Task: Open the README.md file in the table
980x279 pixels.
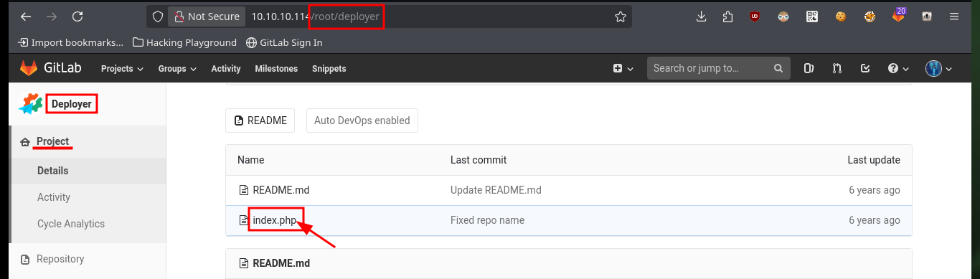Action: point(281,190)
